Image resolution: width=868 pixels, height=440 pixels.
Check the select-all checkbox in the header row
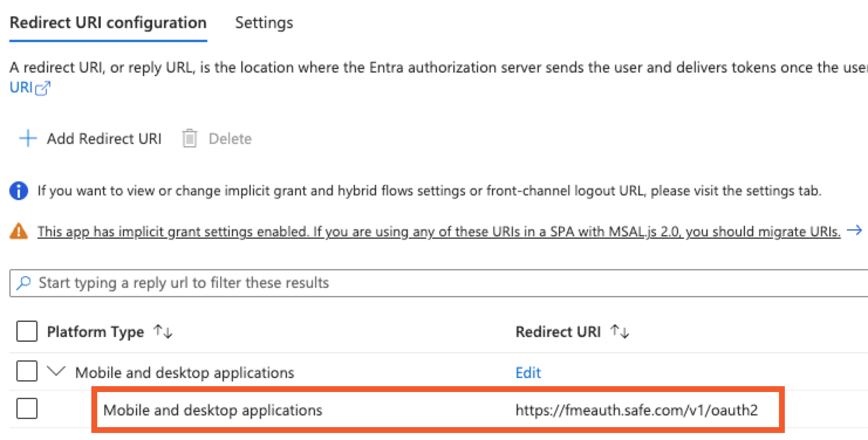click(x=26, y=331)
